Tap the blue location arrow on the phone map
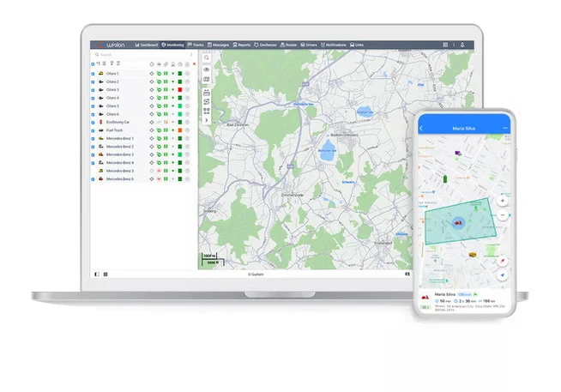This screenshot has width=561, height=392. (x=503, y=275)
